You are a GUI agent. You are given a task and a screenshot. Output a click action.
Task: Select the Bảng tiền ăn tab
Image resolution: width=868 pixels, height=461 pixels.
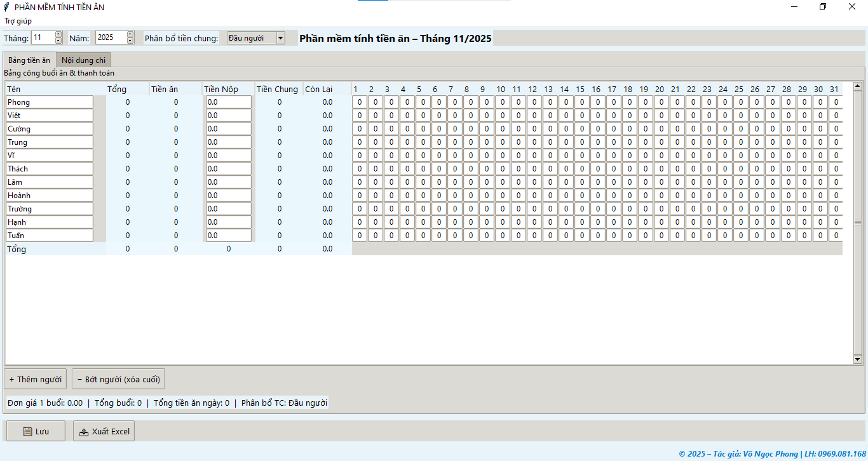(x=29, y=60)
